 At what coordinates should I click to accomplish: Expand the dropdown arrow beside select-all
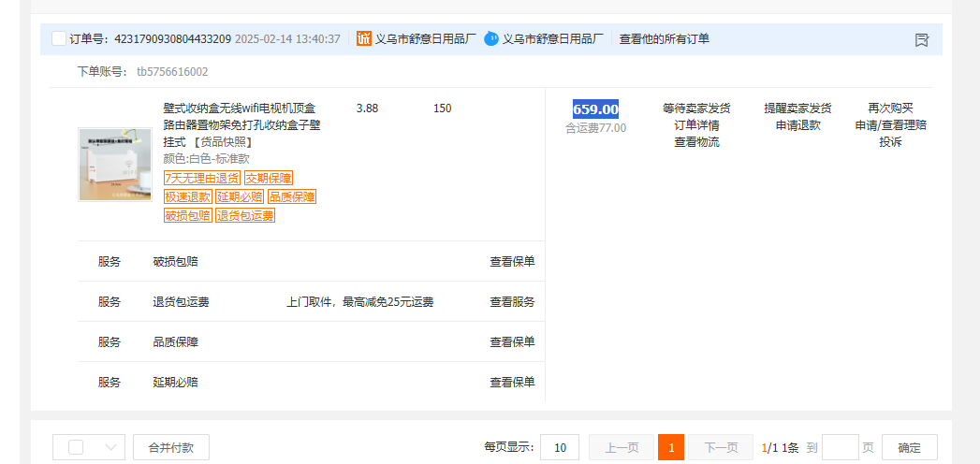point(110,447)
